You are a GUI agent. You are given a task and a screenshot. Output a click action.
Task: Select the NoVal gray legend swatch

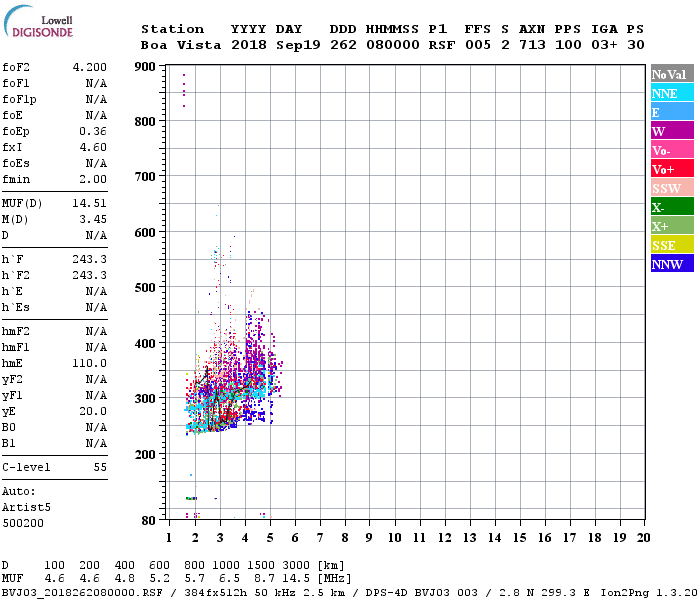pos(672,74)
